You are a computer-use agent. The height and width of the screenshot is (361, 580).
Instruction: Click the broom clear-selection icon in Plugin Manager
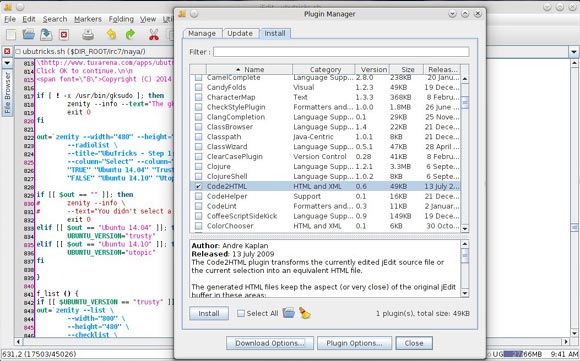(304, 313)
